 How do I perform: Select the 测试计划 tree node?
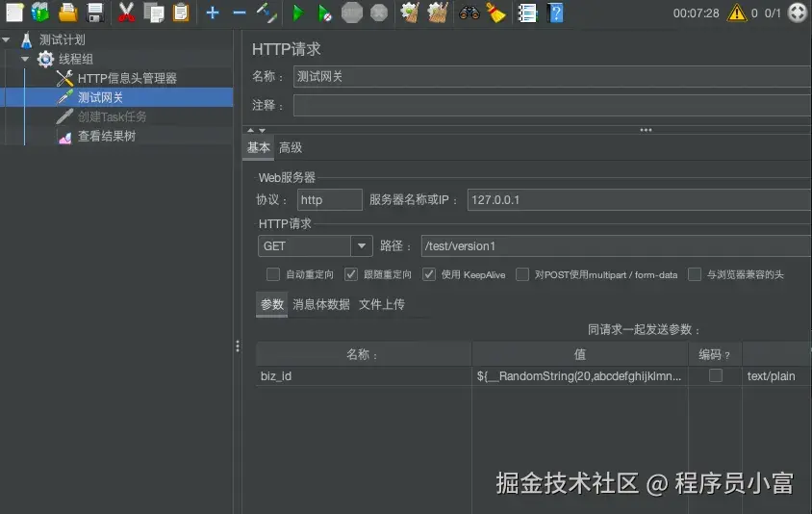pos(63,39)
